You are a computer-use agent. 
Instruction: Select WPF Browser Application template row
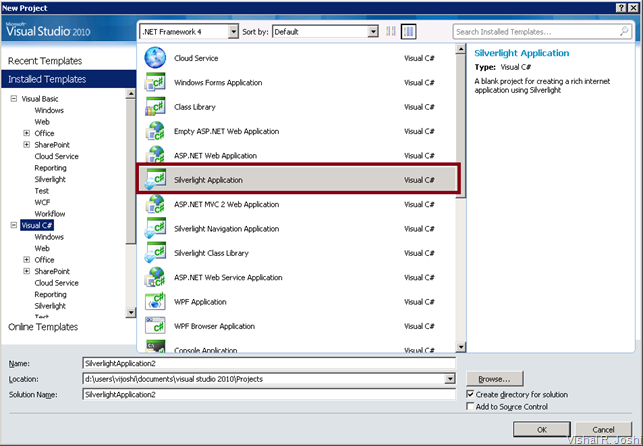pyautogui.click(x=297, y=326)
